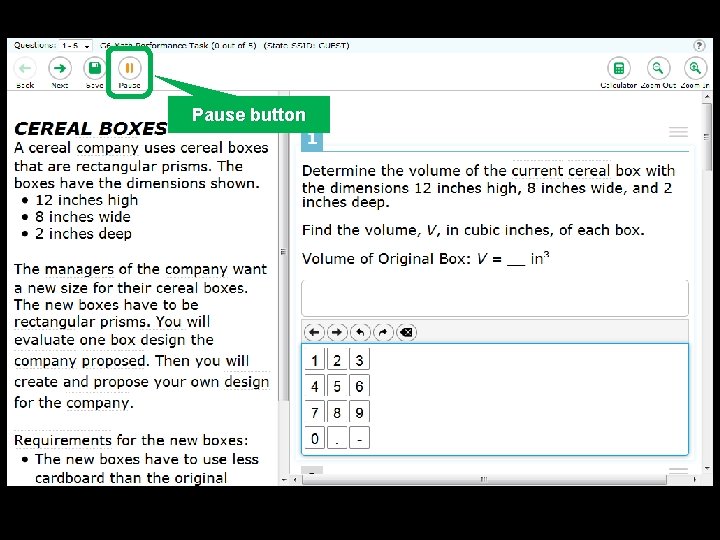Tap keypad digit 2

[337, 360]
